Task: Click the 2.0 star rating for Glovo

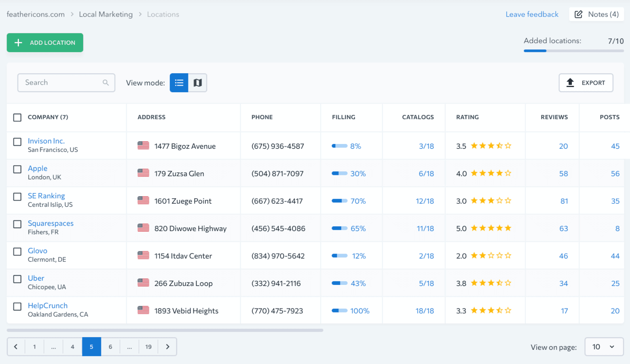Action: point(491,256)
